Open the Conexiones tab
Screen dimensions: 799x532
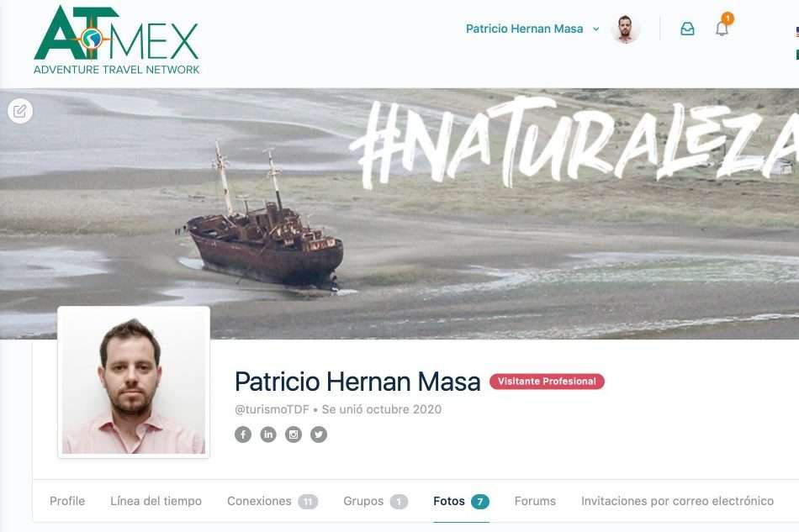coord(273,501)
